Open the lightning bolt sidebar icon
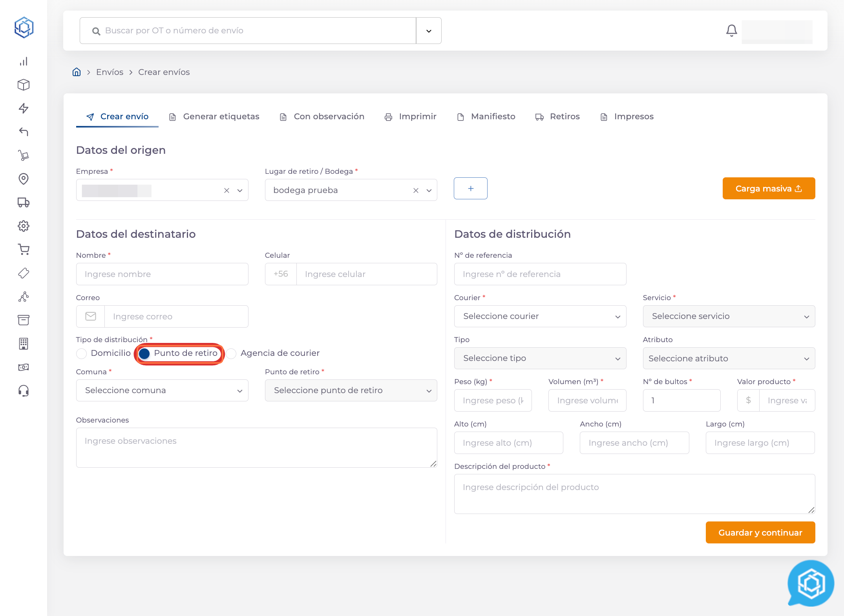The image size is (844, 616). 24,108
